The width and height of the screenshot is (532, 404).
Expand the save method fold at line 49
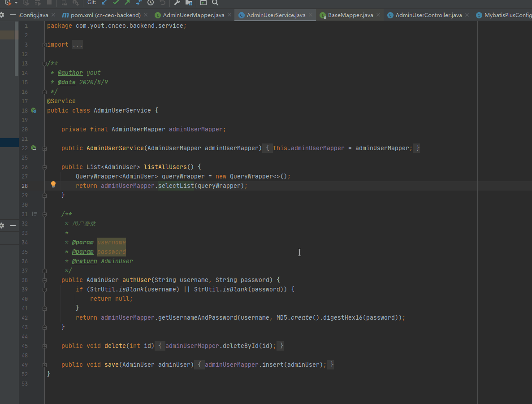[44, 365]
